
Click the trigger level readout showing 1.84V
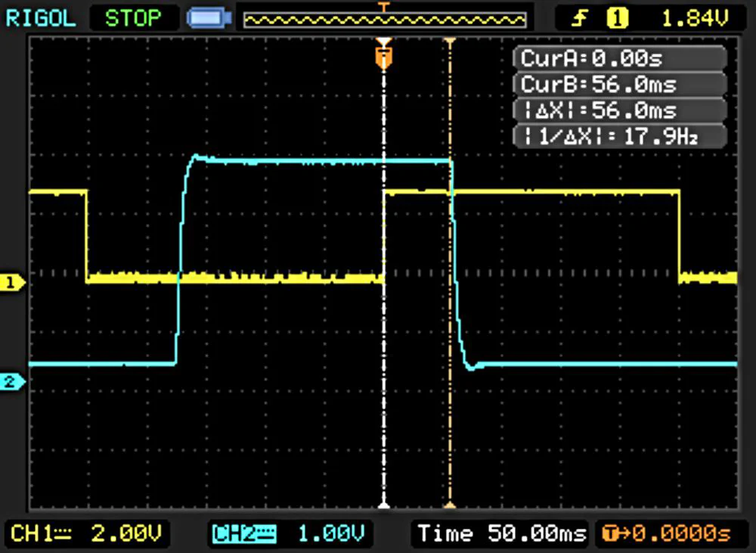point(694,17)
